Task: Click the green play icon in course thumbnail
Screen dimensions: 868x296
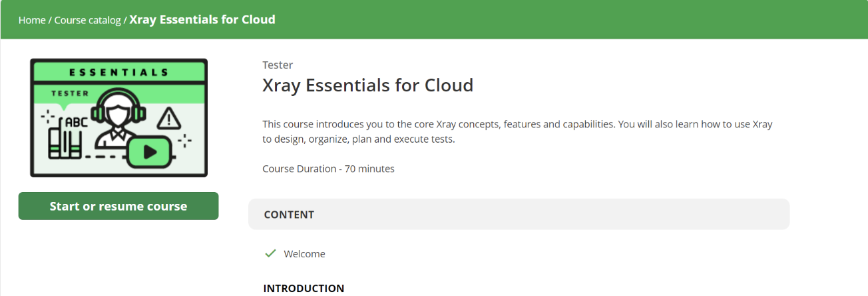Action: point(150,152)
